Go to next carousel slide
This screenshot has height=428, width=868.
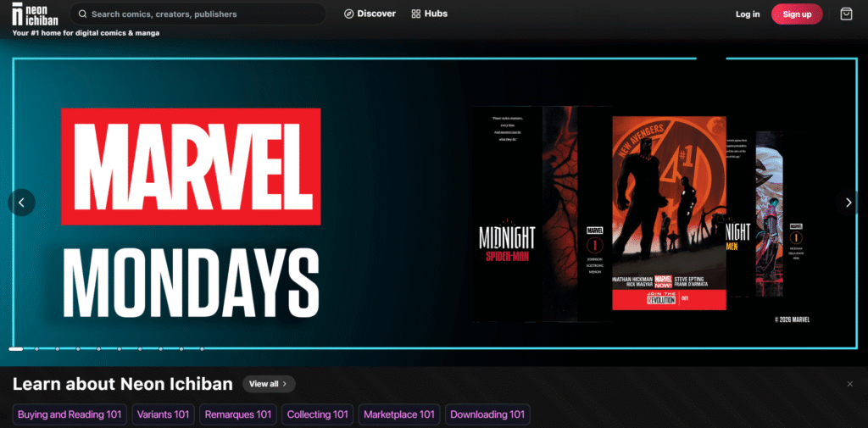click(x=849, y=203)
